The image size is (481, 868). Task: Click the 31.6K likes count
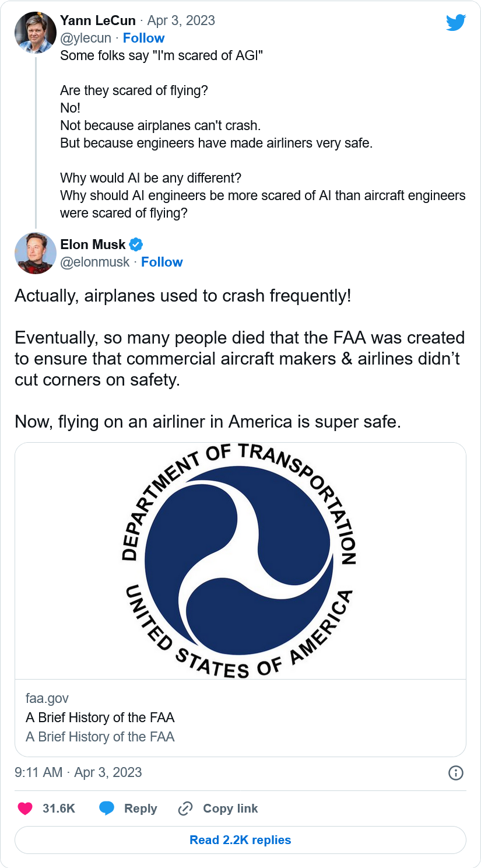(59, 808)
